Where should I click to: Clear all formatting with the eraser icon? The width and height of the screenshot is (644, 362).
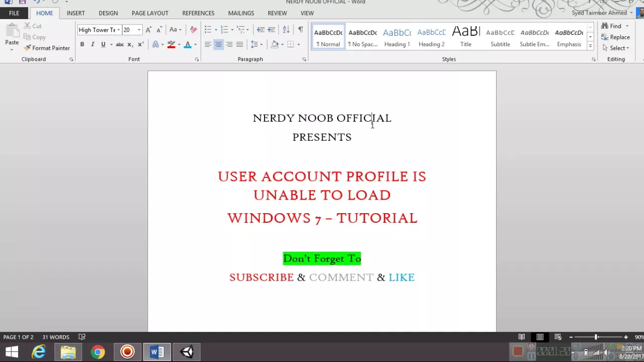[x=194, y=30]
